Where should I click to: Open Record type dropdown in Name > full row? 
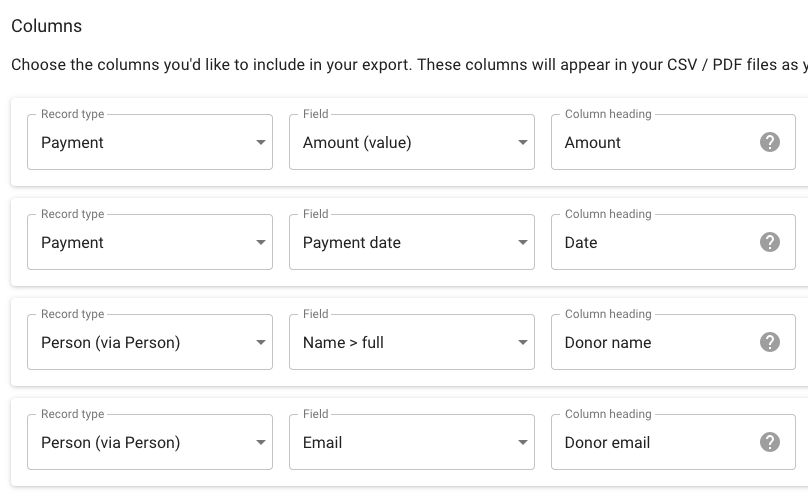point(149,342)
